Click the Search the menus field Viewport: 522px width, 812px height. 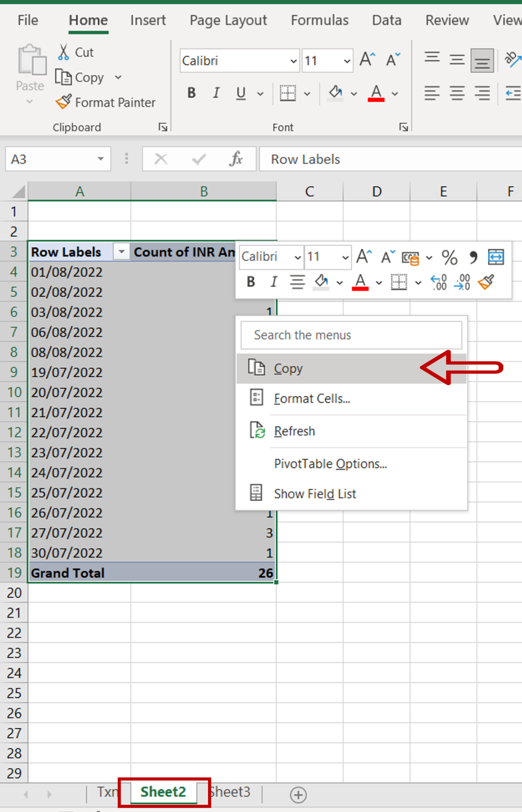pos(351,335)
